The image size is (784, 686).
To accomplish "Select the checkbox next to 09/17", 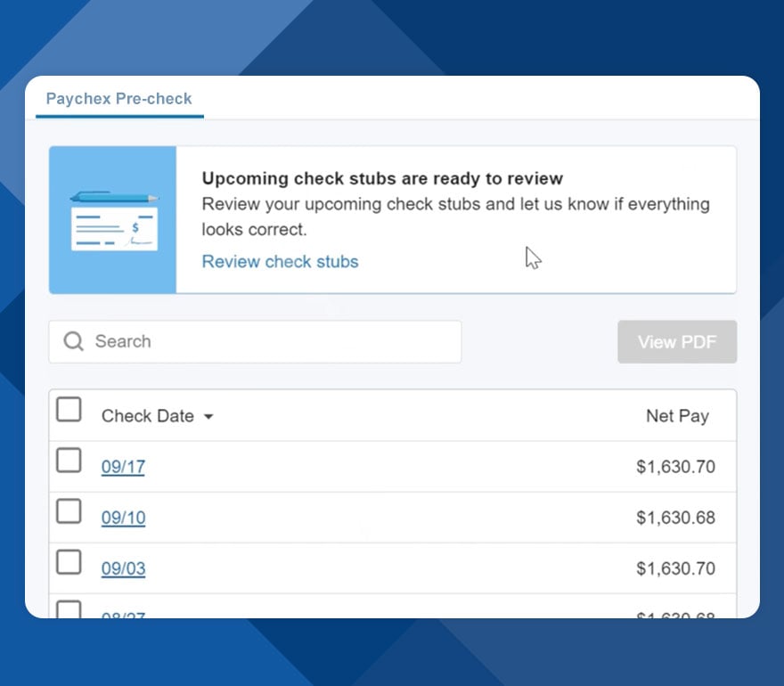I will click(x=69, y=461).
